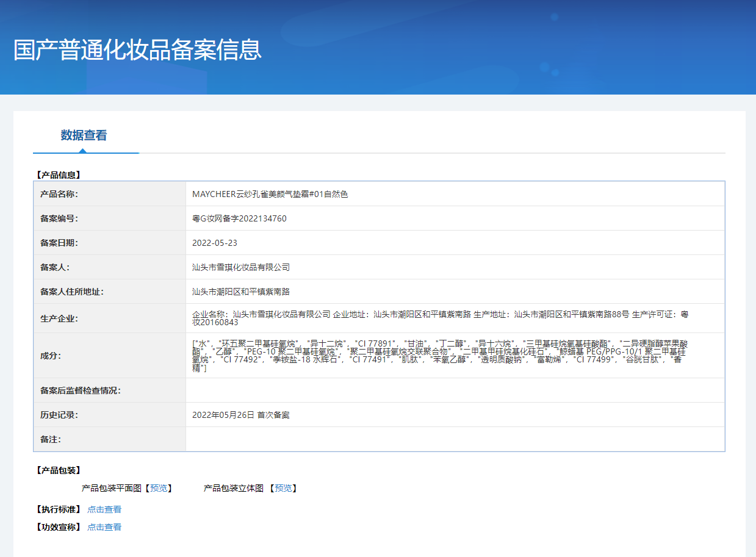Click 点击查看 next to 执行标准
This screenshot has width=756, height=557.
point(103,509)
